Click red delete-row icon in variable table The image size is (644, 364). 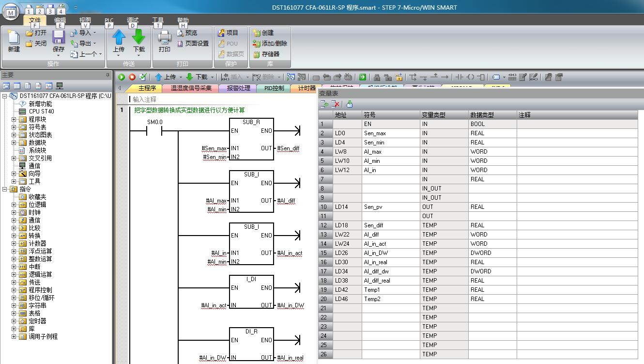coord(335,104)
